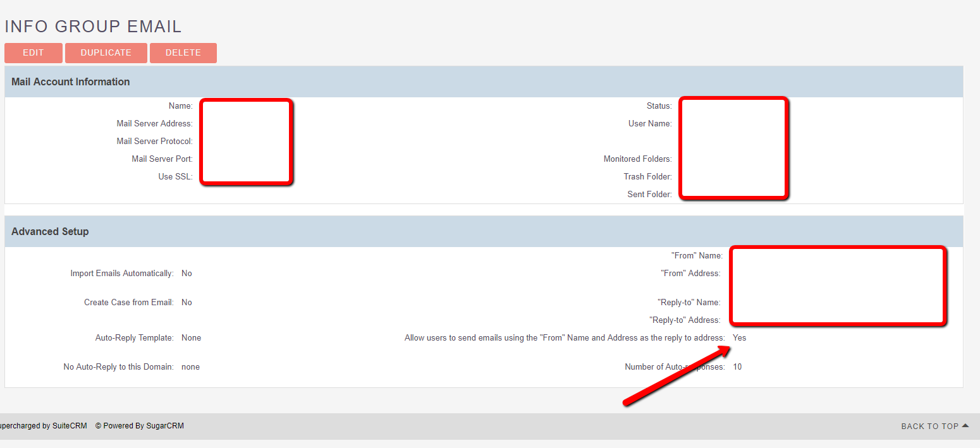Duplicate this group email account

click(106, 53)
